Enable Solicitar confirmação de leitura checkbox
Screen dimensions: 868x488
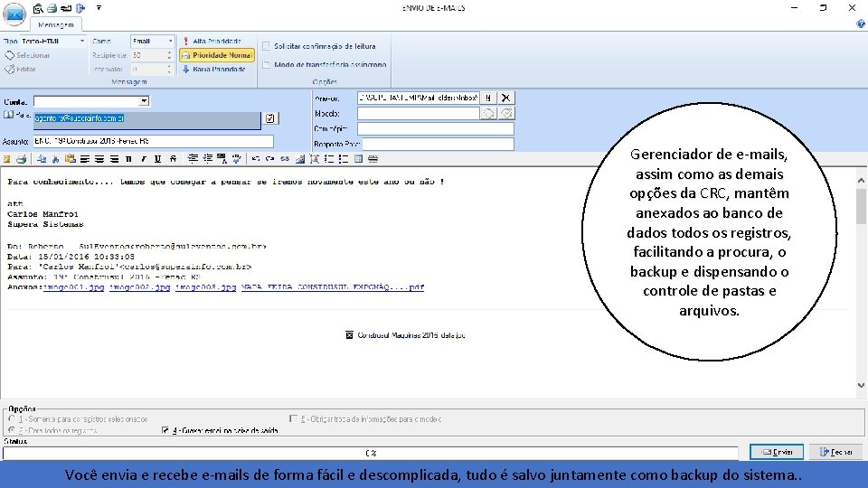(x=266, y=46)
